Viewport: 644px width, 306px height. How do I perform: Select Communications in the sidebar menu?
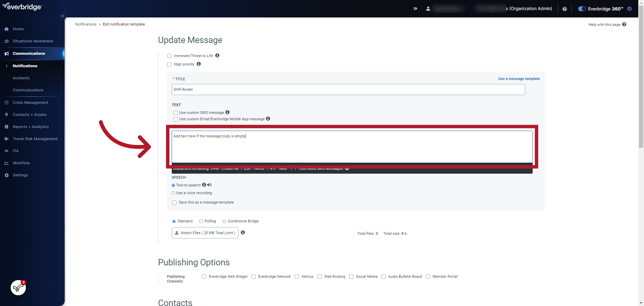point(28,90)
